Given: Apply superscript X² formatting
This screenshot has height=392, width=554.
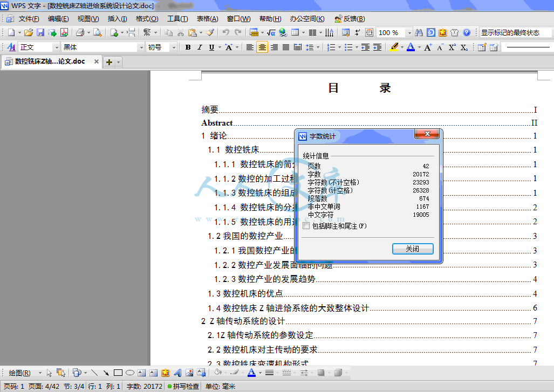Looking at the screenshot, I should (x=452, y=47).
